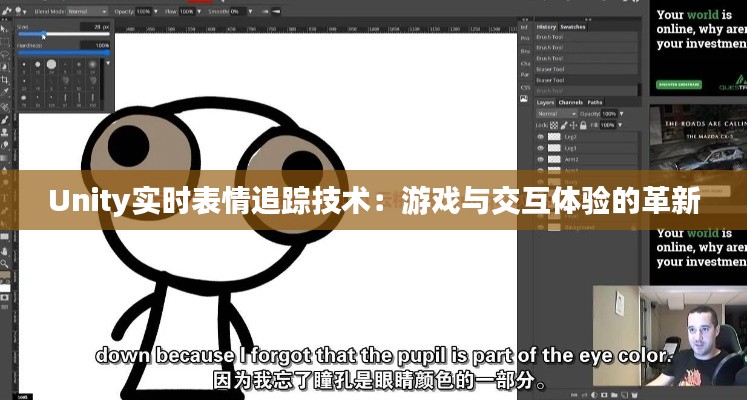Switch to the Swatches tab

(573, 26)
